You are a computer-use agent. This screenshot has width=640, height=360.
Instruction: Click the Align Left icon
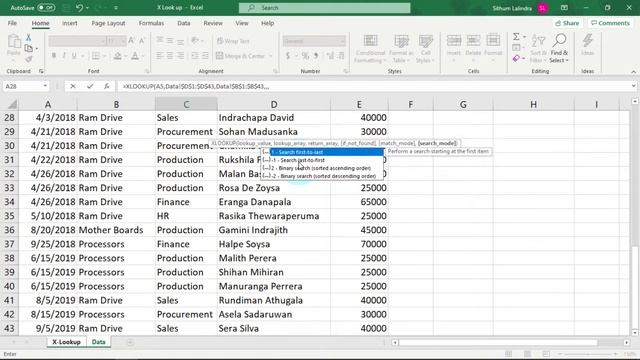pos(160,56)
